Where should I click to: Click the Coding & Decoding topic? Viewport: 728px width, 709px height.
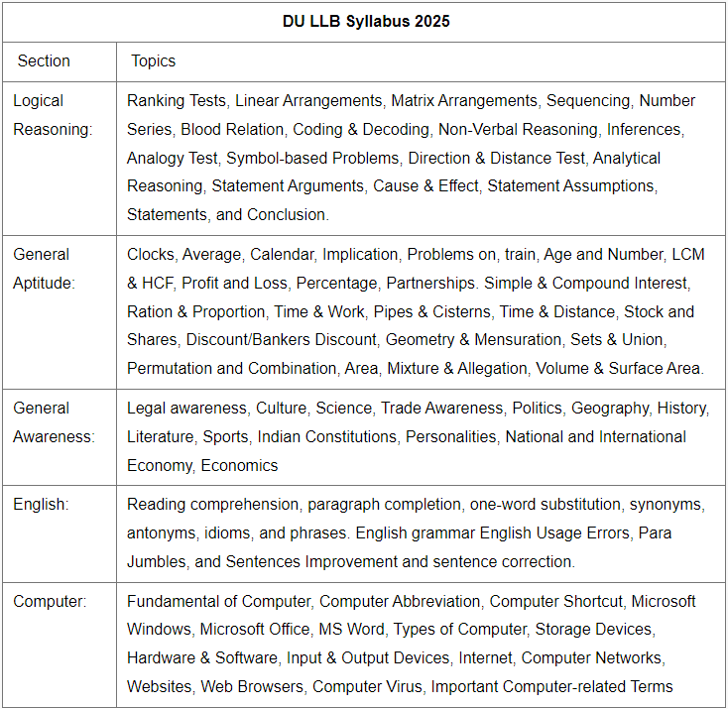click(x=360, y=129)
